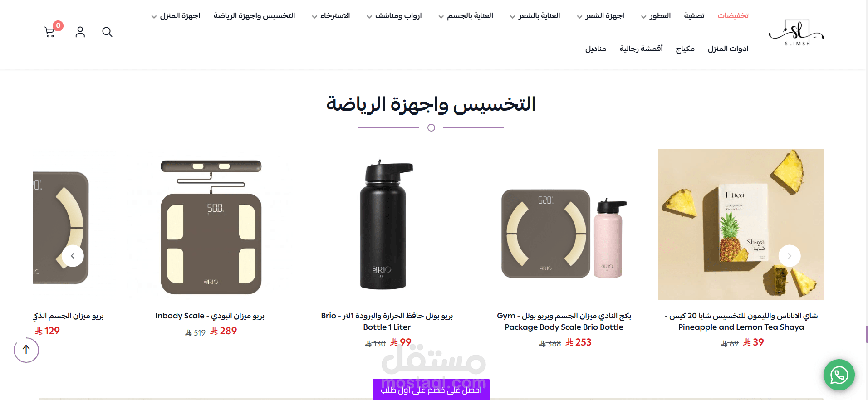Open the shopping cart icon
The width and height of the screenshot is (868, 400).
click(50, 32)
